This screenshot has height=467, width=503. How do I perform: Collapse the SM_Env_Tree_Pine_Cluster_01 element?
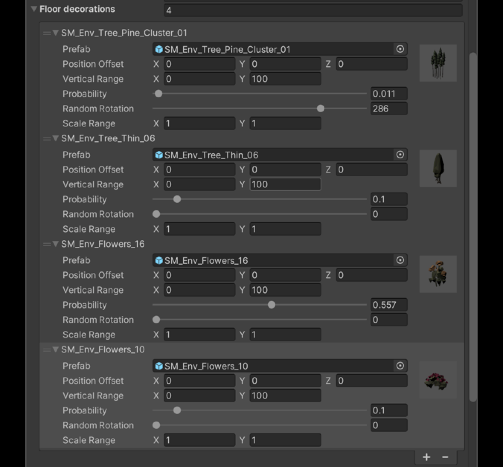click(56, 33)
